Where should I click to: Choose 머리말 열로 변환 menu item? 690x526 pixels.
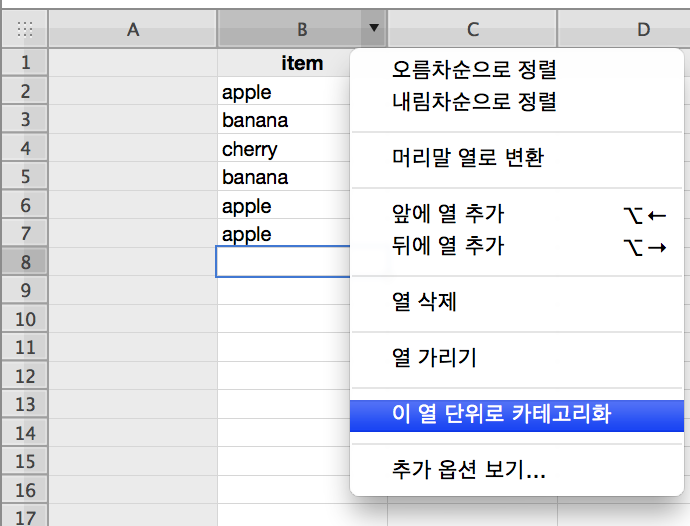(517, 157)
